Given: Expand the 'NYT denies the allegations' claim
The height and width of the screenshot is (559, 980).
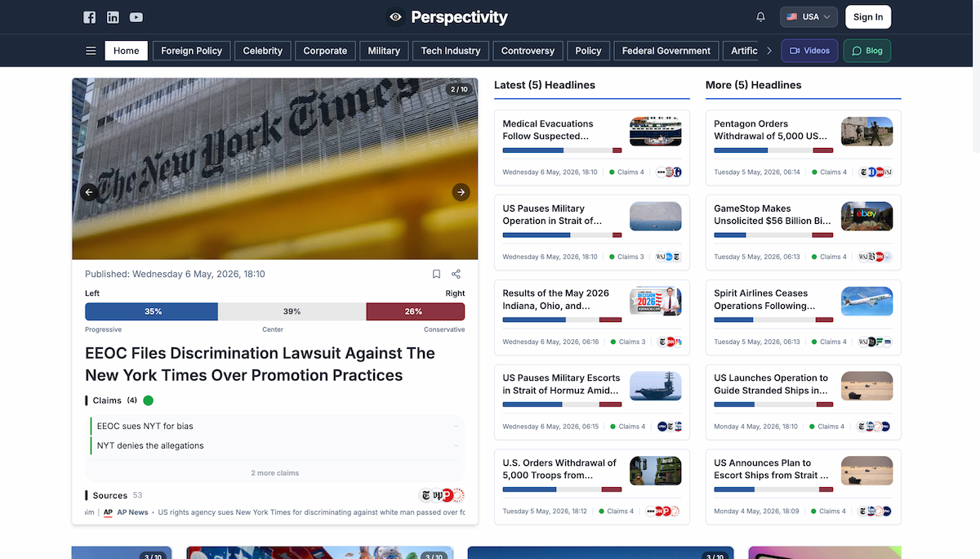Looking at the screenshot, I should (x=275, y=445).
